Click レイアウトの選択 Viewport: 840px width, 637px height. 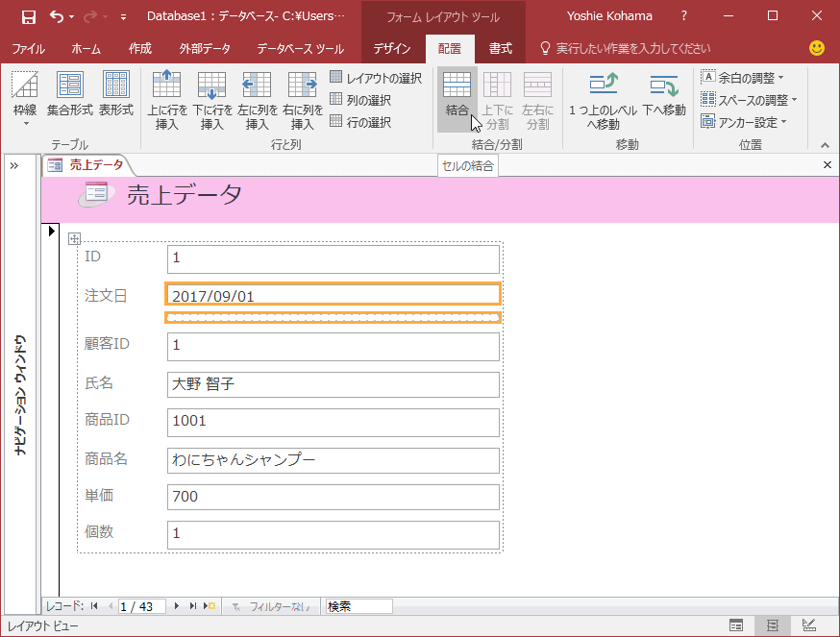coord(376,78)
